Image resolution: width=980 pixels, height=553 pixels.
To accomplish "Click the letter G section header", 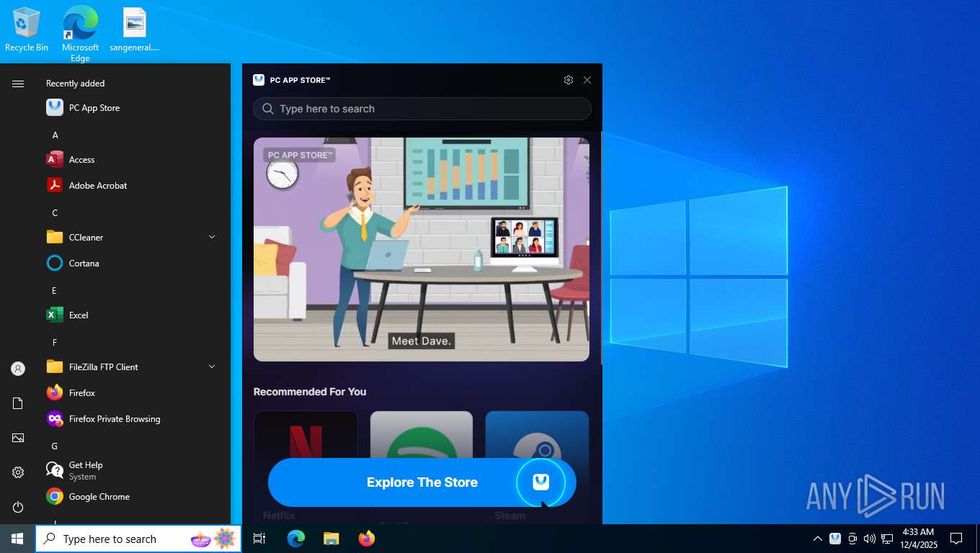I will point(55,446).
